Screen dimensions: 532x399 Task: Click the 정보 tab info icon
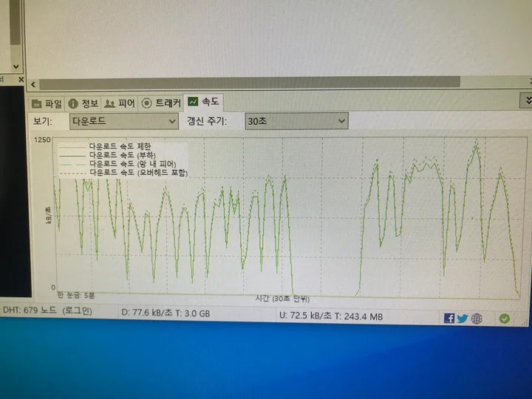coord(73,103)
